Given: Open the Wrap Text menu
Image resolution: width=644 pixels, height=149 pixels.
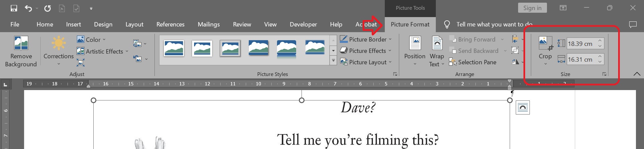Looking at the screenshot, I should [437, 51].
